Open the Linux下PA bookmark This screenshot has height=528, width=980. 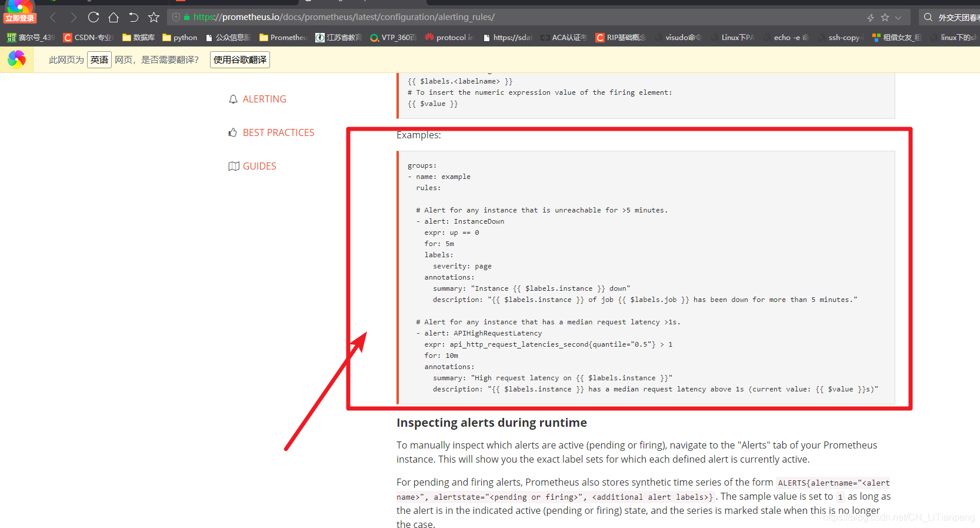tap(732, 37)
